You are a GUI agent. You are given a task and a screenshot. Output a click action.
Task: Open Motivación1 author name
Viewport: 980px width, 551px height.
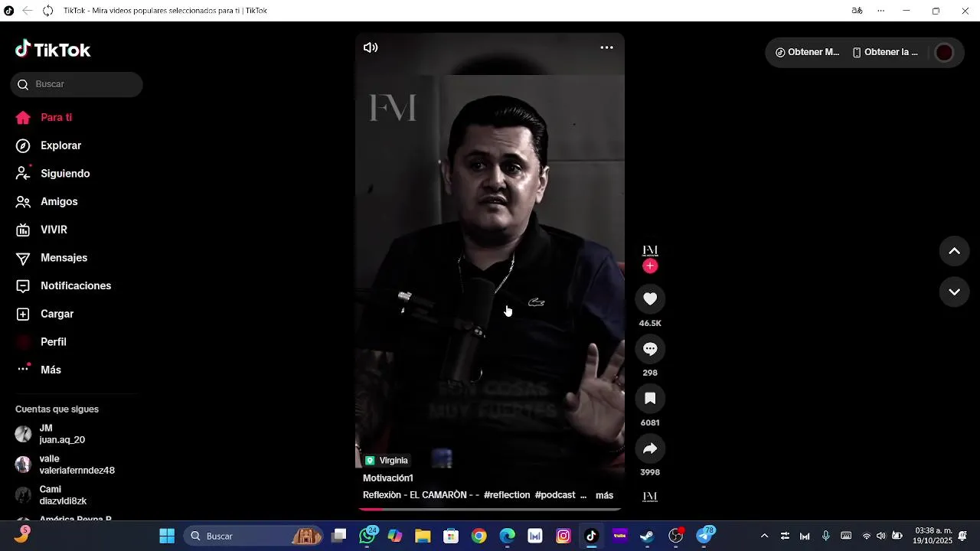(388, 478)
